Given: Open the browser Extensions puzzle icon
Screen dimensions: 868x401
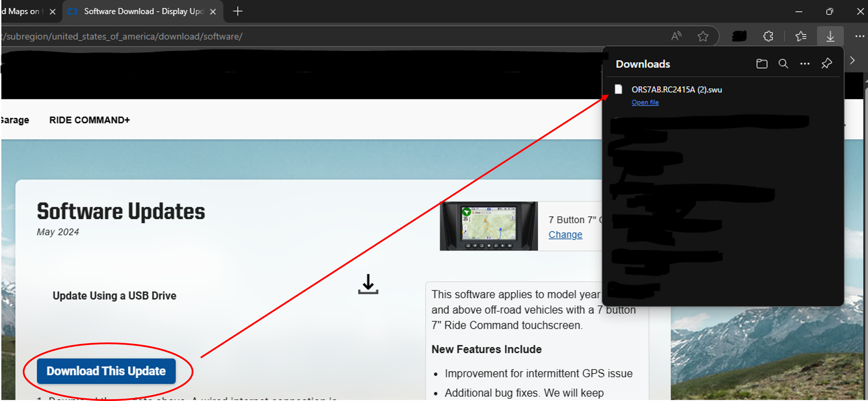Looking at the screenshot, I should [x=768, y=36].
